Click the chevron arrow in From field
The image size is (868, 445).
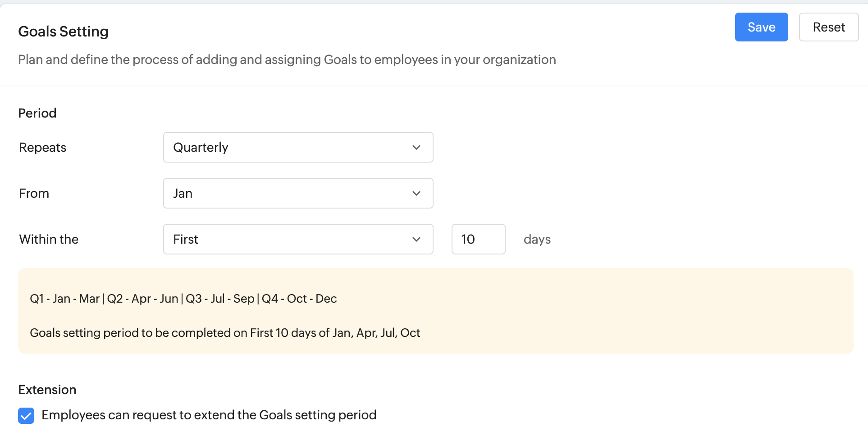click(x=416, y=193)
